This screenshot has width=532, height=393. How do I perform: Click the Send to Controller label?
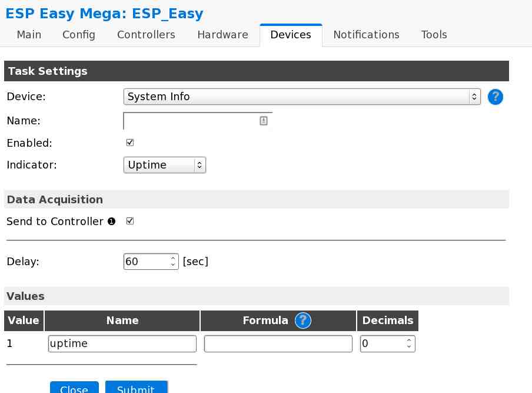point(55,222)
